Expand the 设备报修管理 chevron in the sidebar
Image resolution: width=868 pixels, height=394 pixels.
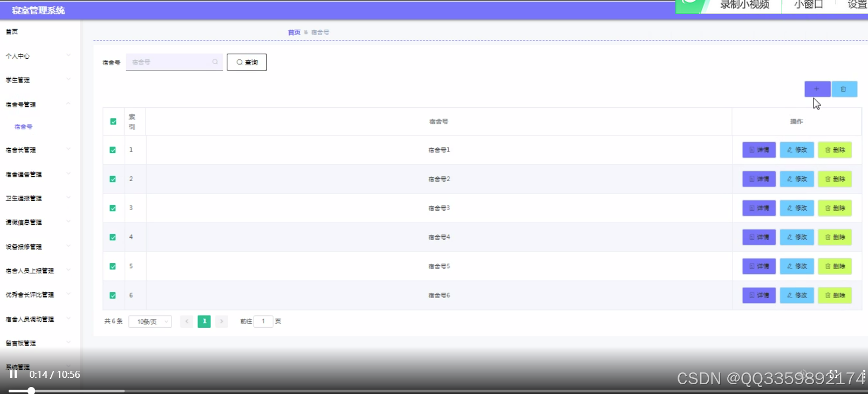click(x=69, y=246)
